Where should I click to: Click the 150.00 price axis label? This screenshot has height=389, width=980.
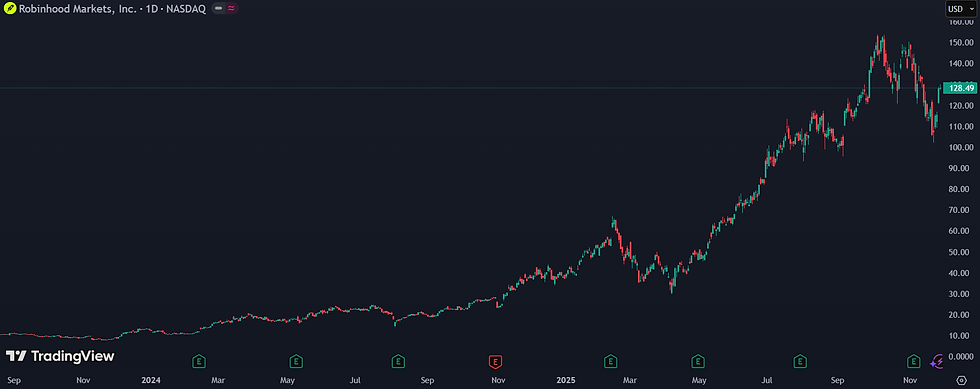point(961,43)
